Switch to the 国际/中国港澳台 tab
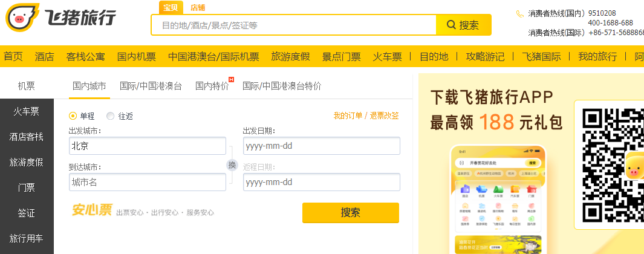The width and height of the screenshot is (644, 254). click(151, 86)
